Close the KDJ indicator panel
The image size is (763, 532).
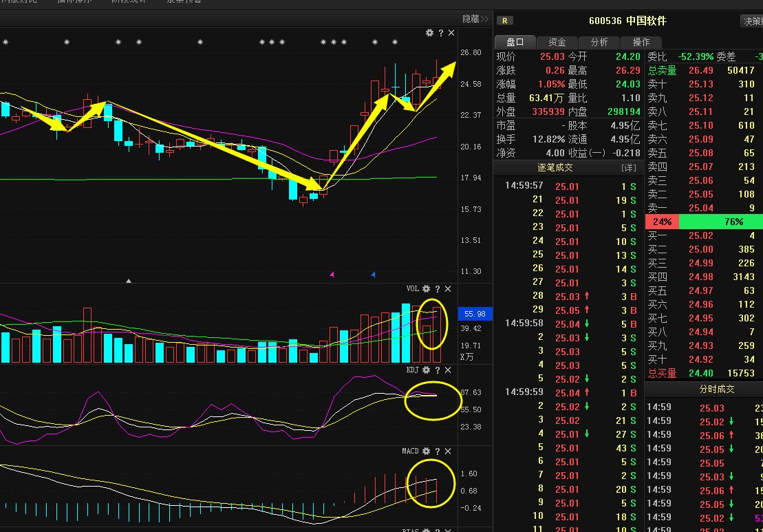click(448, 370)
